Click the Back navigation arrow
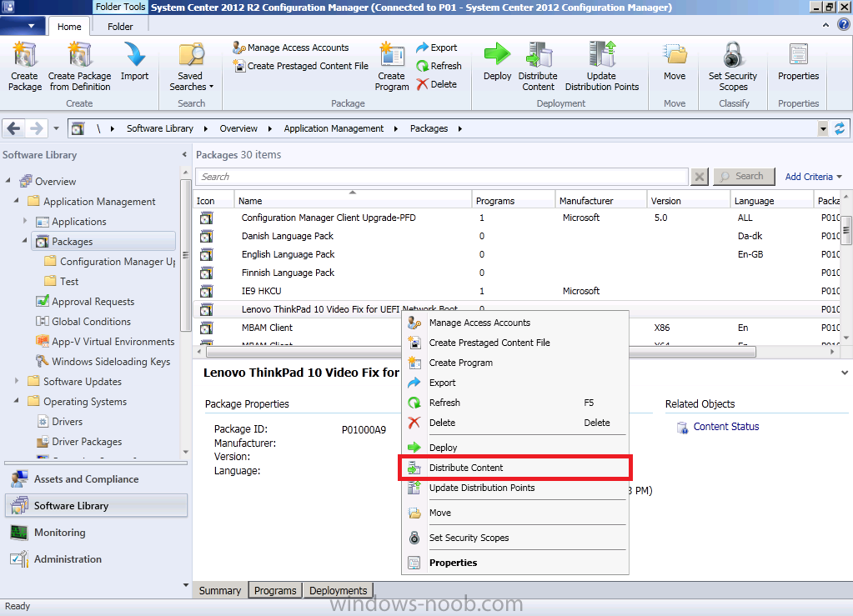 point(13,129)
